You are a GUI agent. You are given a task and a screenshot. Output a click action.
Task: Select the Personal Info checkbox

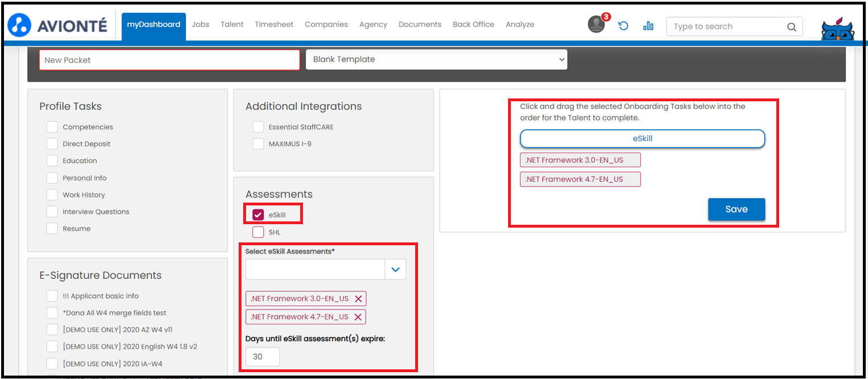coord(52,178)
